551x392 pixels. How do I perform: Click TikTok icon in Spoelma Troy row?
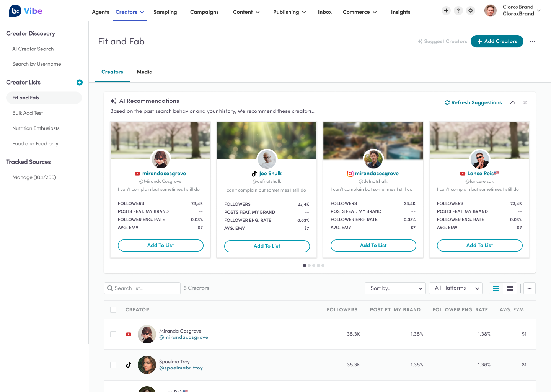click(129, 365)
